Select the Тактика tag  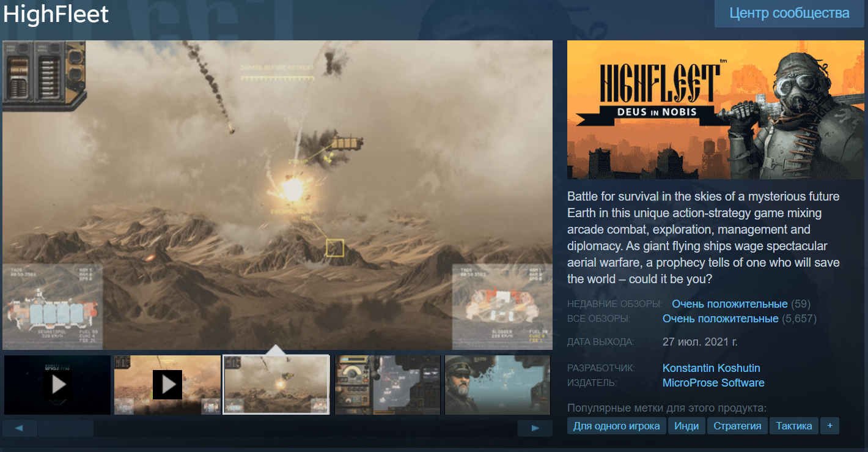coord(794,426)
